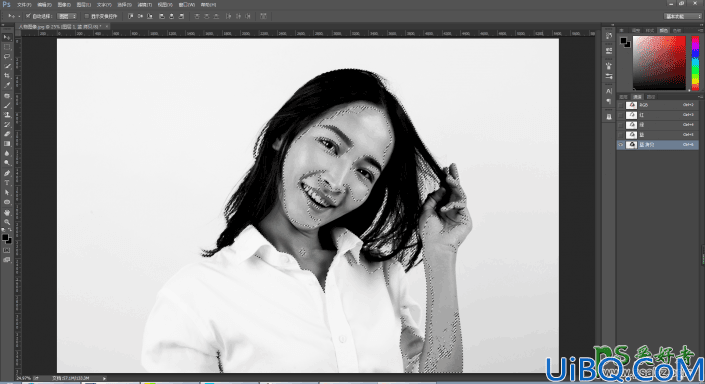Image resolution: width=705 pixels, height=384 pixels.
Task: Expand the collapsed panel dock arrows
Action: point(611,25)
